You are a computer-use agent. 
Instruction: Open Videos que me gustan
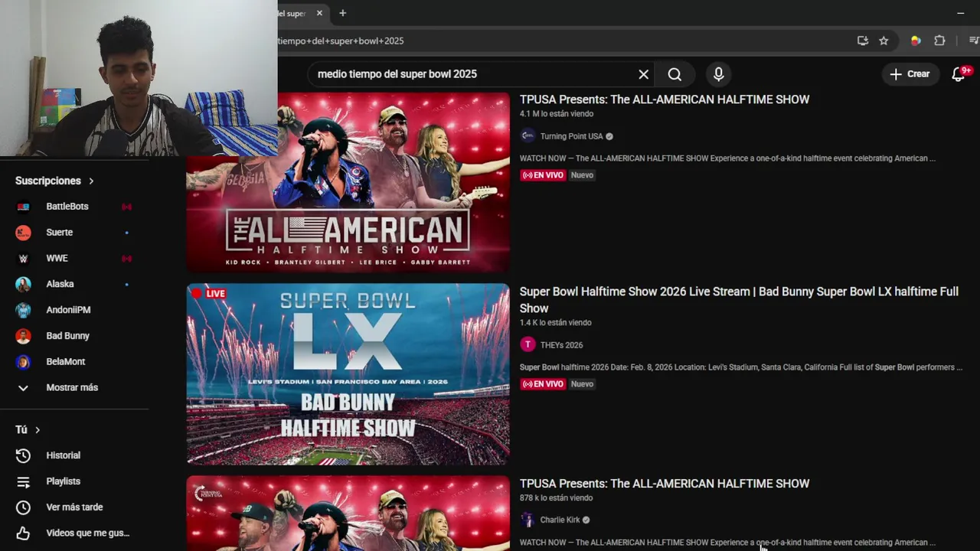pyautogui.click(x=74, y=533)
